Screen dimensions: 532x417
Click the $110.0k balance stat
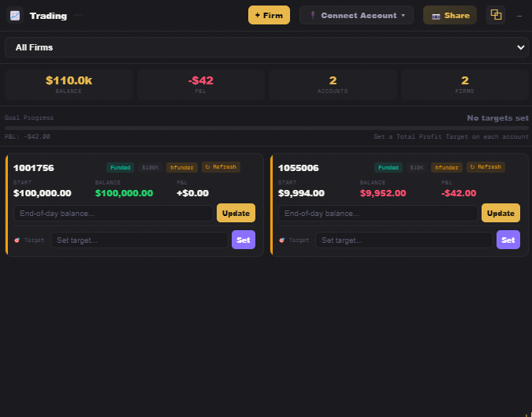[x=69, y=85]
